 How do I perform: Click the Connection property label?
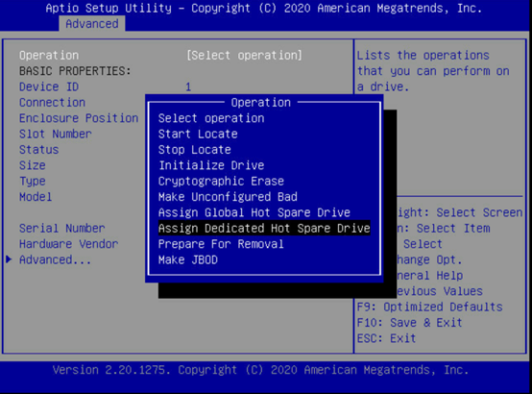(52, 103)
